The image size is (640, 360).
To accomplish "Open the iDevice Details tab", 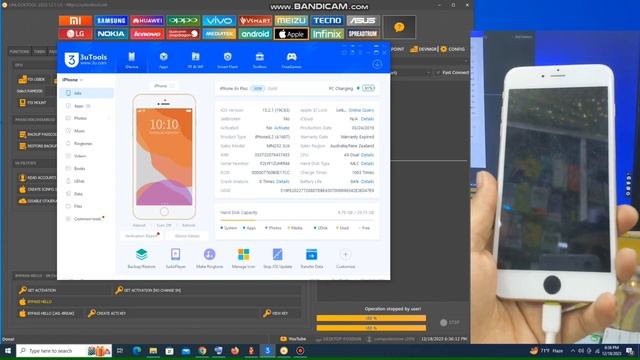I will (187, 236).
